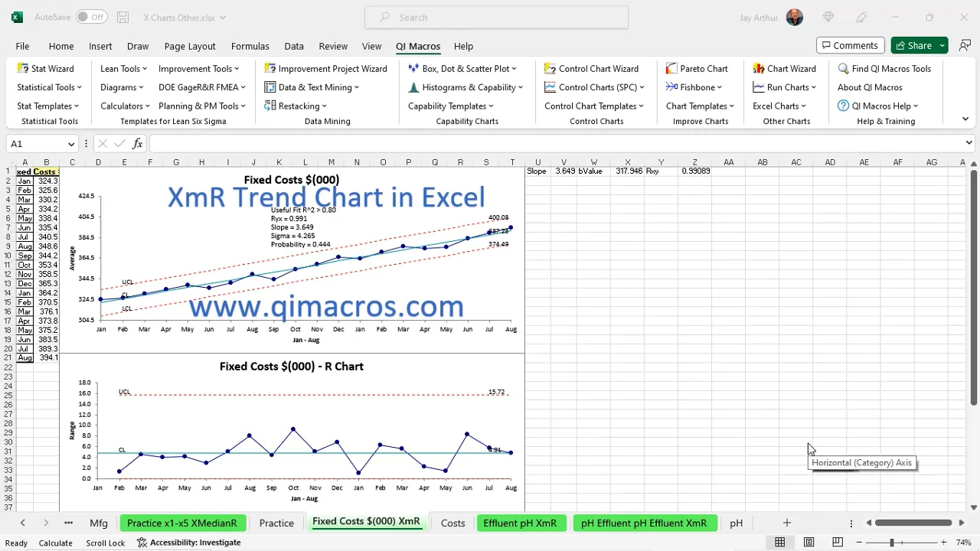This screenshot has height=551, width=980.
Task: Switch to Page Break Preview
Action: tap(838, 543)
